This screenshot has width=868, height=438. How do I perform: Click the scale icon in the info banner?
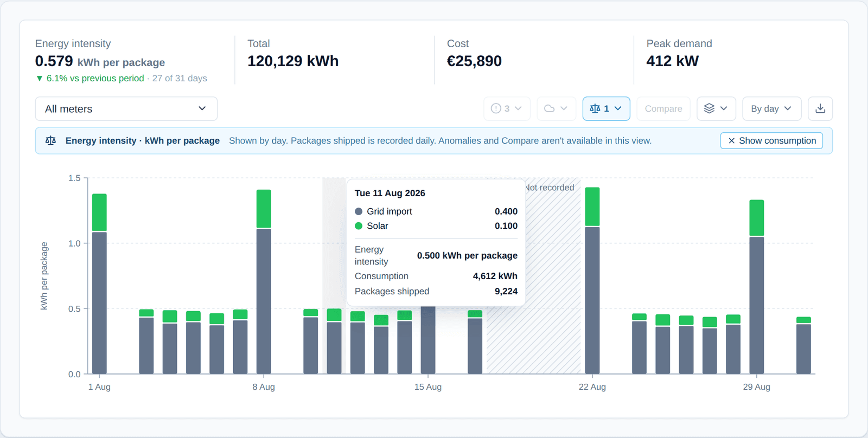[50, 140]
